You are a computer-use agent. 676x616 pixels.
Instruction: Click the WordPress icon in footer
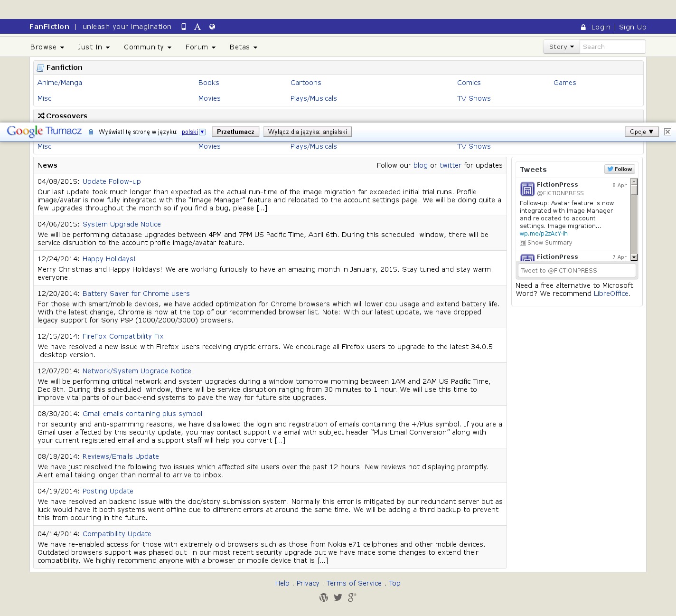[324, 597]
